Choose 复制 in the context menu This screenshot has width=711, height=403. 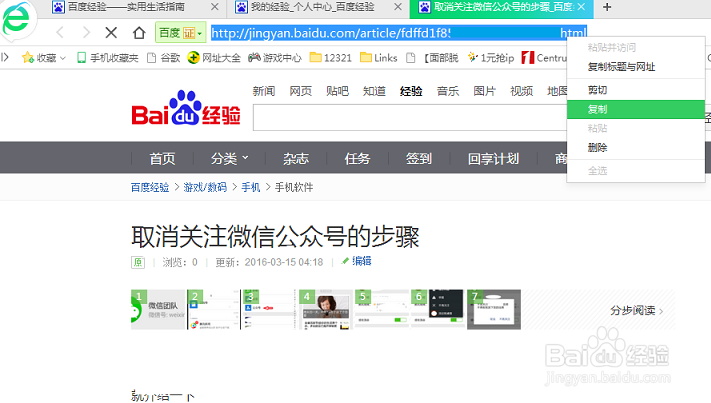636,109
